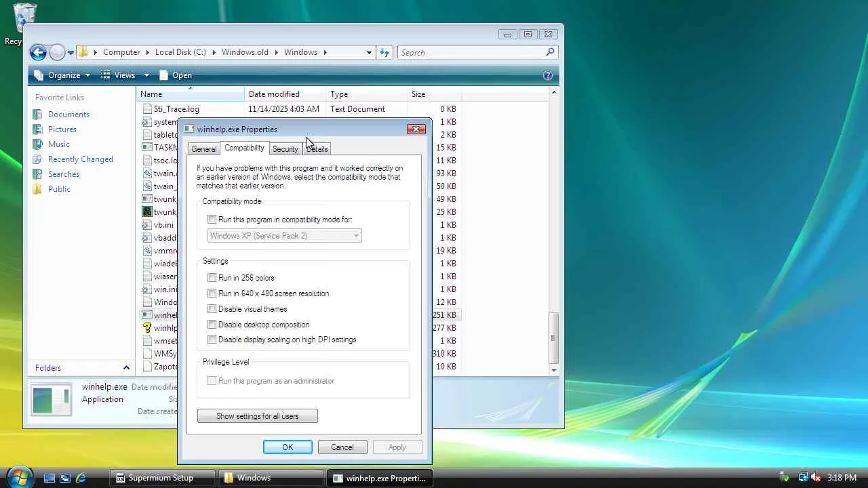Click the magnifier icon in the Search box
Image resolution: width=868 pixels, height=488 pixels.
pos(550,52)
